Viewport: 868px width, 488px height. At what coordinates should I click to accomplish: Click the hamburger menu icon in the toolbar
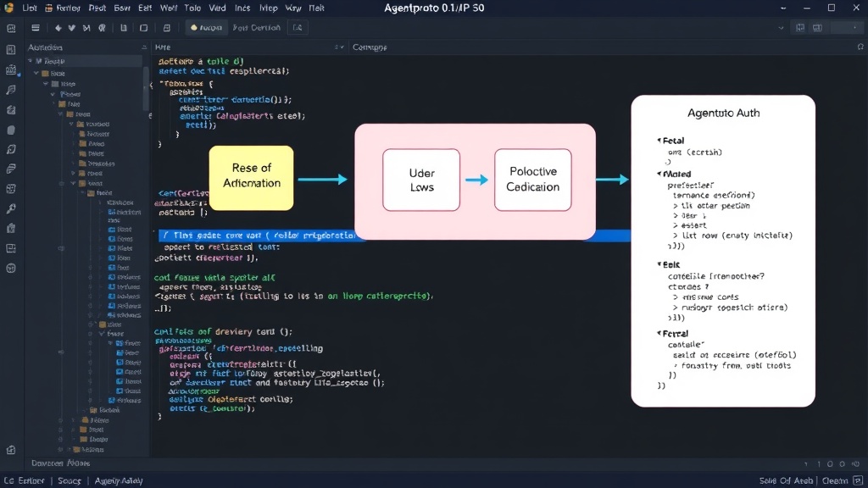[x=36, y=28]
